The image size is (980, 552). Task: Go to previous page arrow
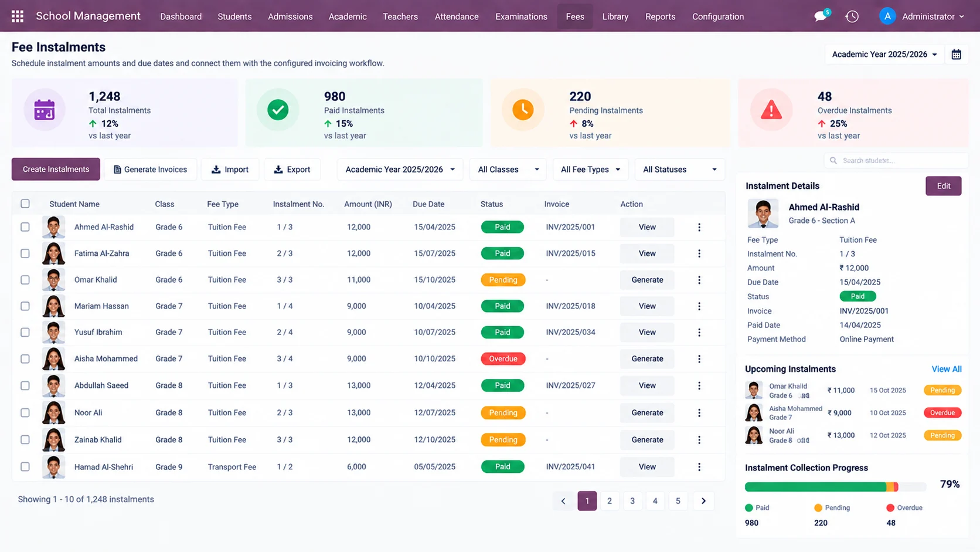(x=563, y=501)
